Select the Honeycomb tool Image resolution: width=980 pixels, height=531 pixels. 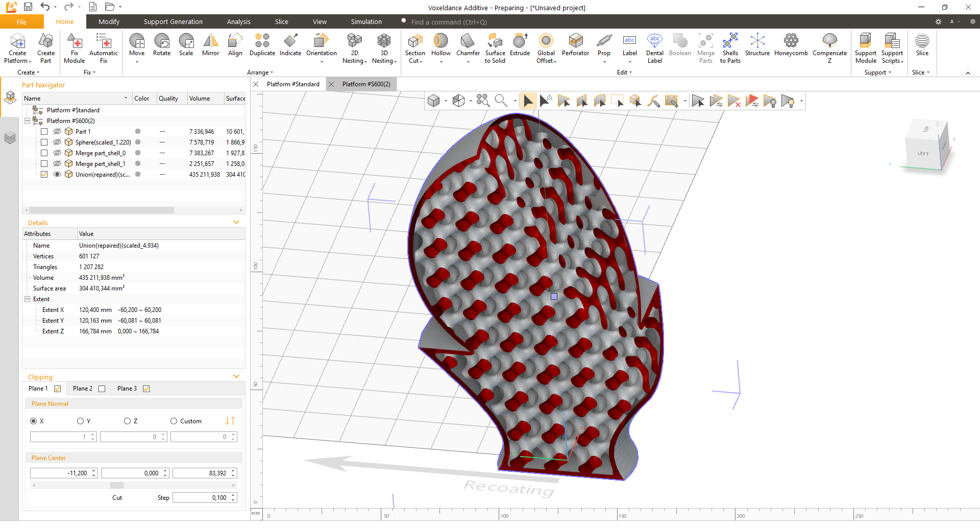click(x=791, y=42)
